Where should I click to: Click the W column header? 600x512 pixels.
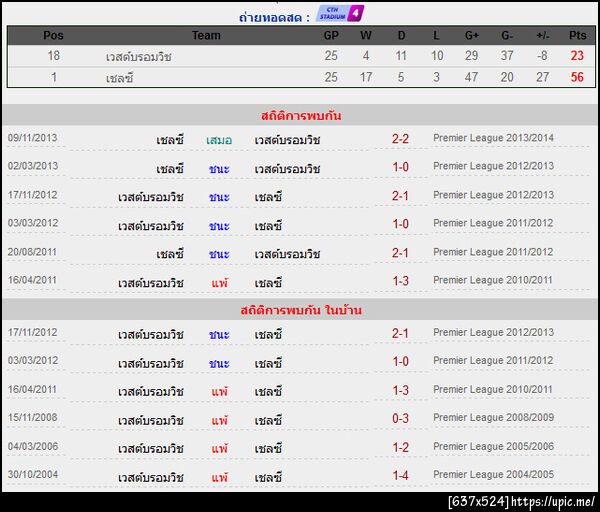(366, 35)
